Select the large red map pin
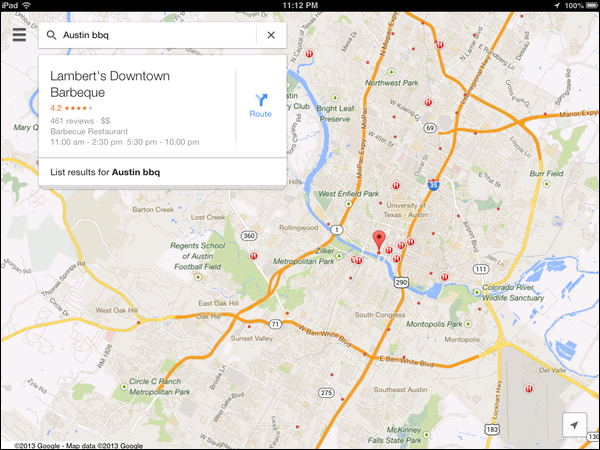 point(379,242)
